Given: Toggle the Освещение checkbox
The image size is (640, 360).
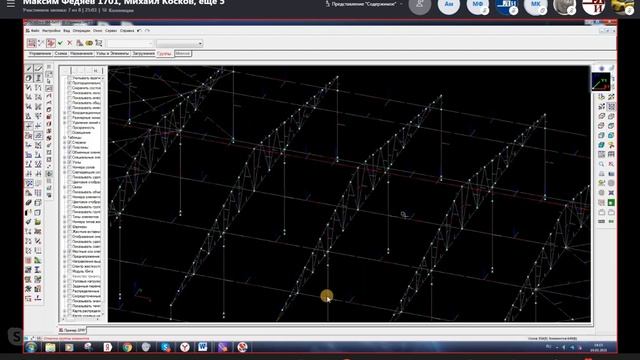Looking at the screenshot, I should pyautogui.click(x=69, y=132).
